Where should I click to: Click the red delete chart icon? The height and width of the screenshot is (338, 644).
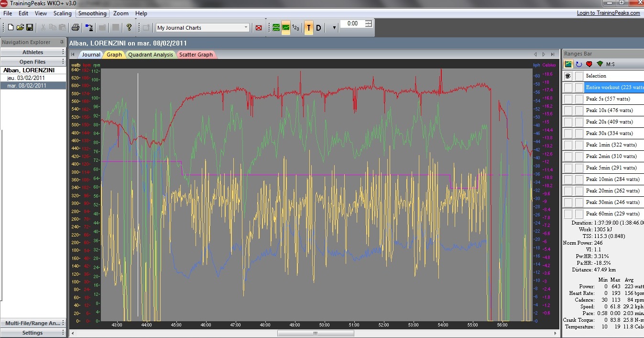(259, 28)
